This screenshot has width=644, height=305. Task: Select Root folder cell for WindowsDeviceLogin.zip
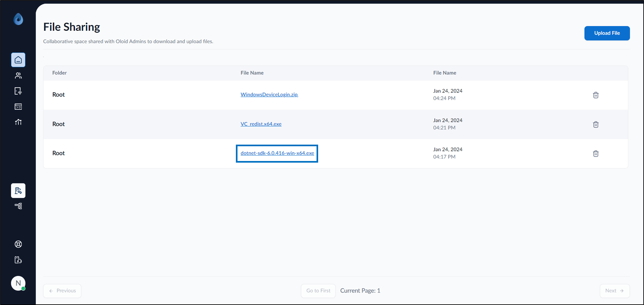[x=58, y=94]
